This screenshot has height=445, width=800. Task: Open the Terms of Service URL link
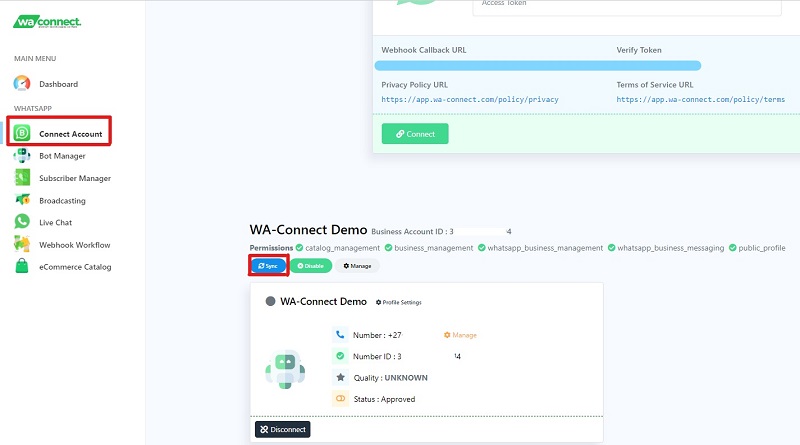point(701,100)
